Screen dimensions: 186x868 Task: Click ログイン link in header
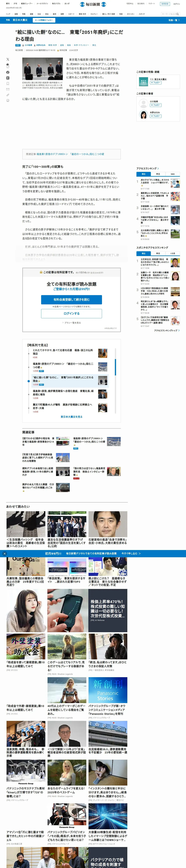(x=177, y=4)
